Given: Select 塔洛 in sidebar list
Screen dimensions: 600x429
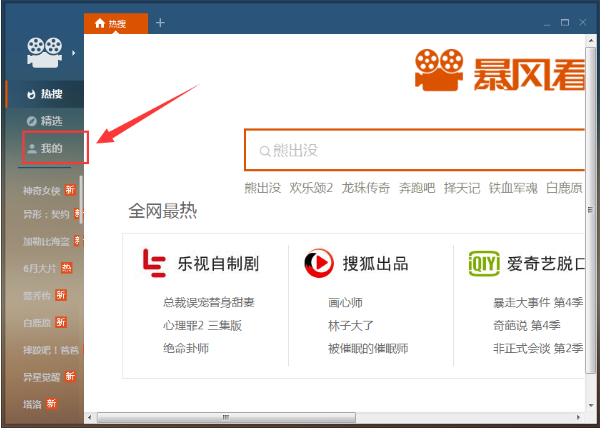Looking at the screenshot, I should (x=32, y=404).
